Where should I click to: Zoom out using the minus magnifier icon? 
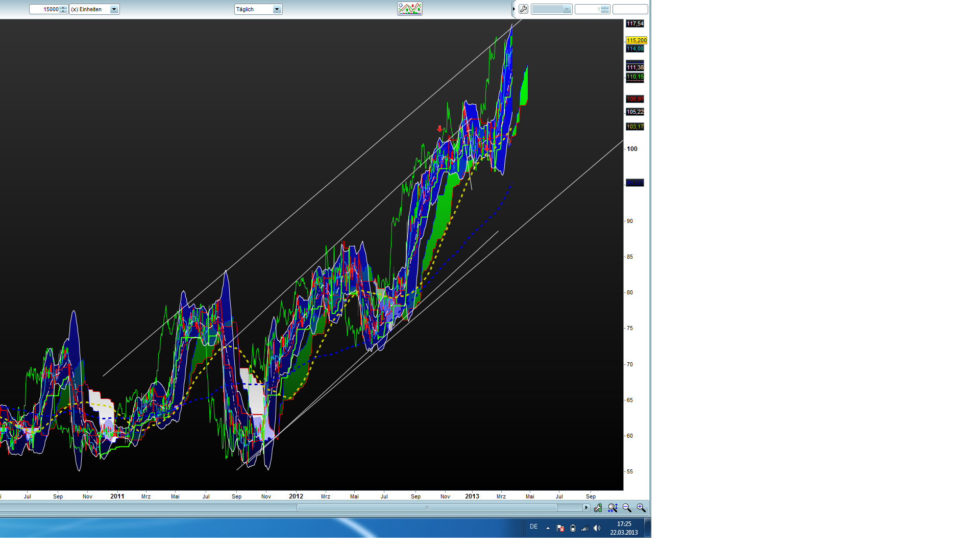pyautogui.click(x=626, y=508)
